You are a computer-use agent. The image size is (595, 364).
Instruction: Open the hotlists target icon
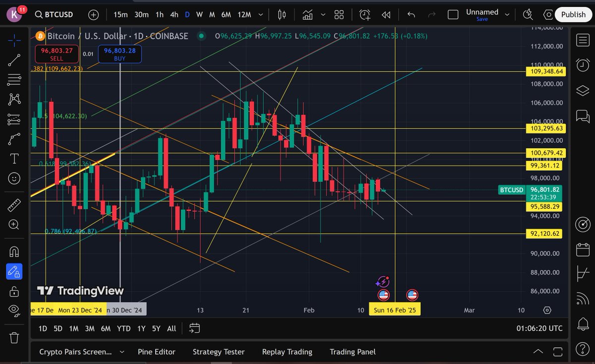click(x=582, y=225)
